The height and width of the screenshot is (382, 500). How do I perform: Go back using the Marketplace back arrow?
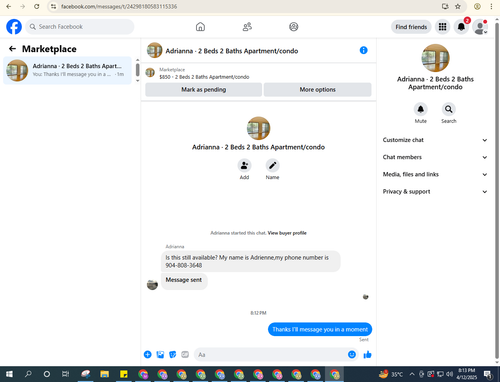pos(12,49)
